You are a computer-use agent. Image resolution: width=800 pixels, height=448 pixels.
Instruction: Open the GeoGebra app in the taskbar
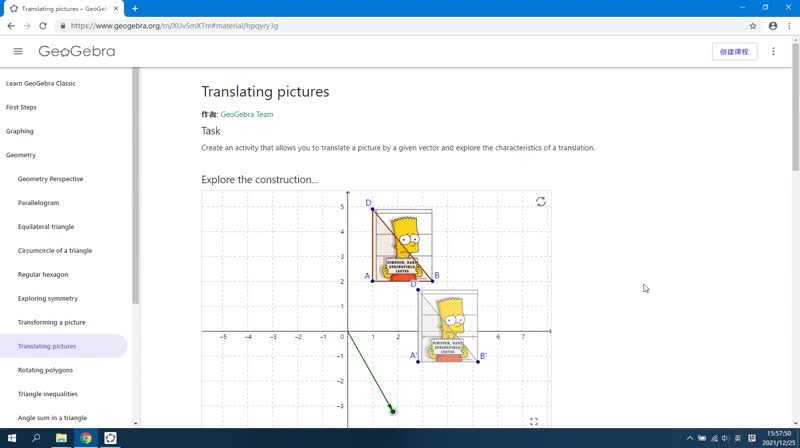tap(110, 438)
